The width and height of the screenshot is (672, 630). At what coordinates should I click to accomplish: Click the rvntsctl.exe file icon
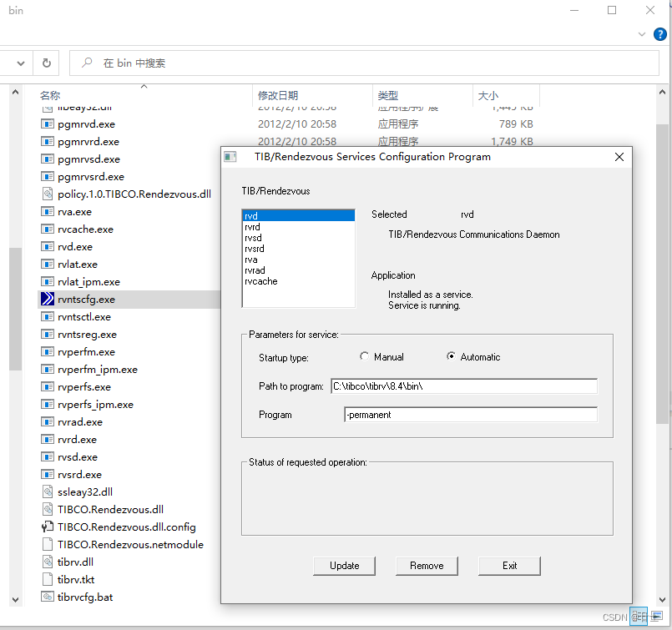[47, 317]
